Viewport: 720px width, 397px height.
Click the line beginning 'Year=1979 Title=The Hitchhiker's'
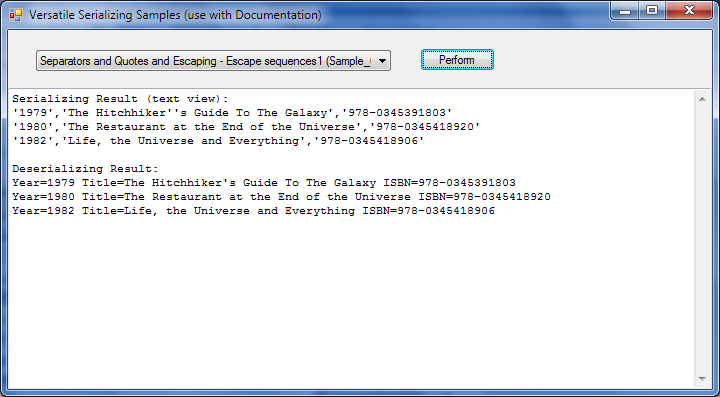pyautogui.click(x=264, y=183)
